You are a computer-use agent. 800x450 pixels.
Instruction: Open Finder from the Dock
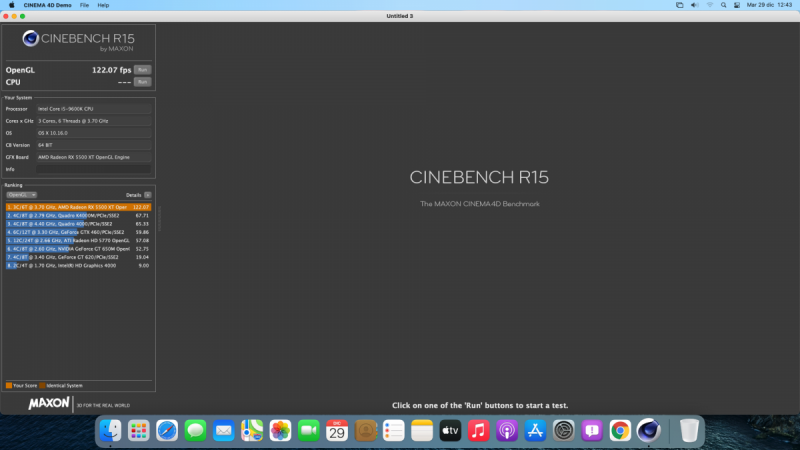tap(110, 431)
